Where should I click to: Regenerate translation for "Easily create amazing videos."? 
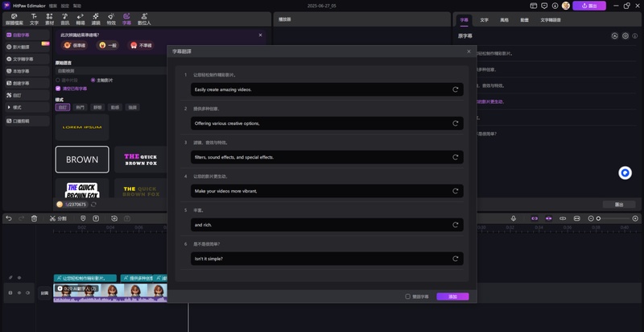coord(456,89)
